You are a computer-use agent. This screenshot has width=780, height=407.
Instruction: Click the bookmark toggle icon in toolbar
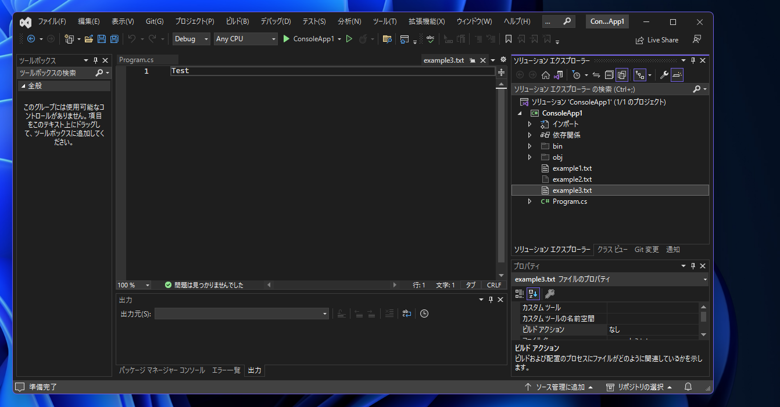508,39
